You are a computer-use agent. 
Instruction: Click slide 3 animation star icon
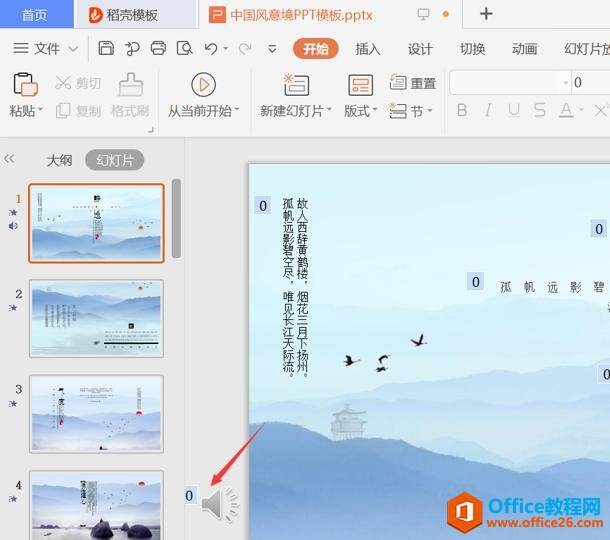point(14,403)
